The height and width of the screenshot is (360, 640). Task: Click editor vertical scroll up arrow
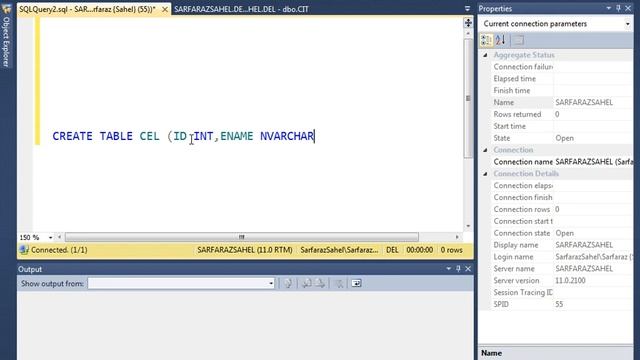pos(468,33)
